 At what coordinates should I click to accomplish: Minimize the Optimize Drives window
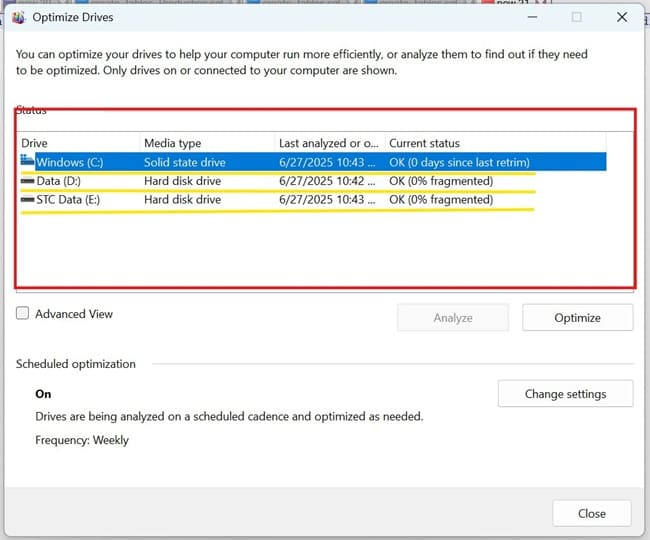click(533, 17)
